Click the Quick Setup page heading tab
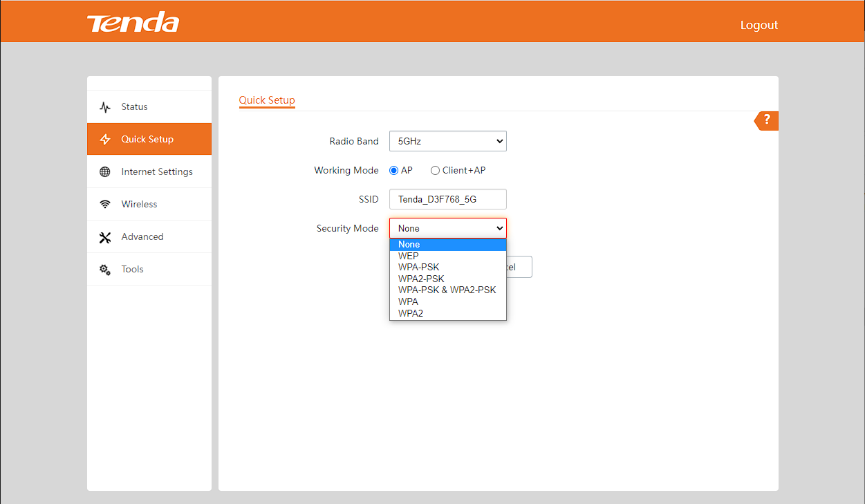 point(267,100)
